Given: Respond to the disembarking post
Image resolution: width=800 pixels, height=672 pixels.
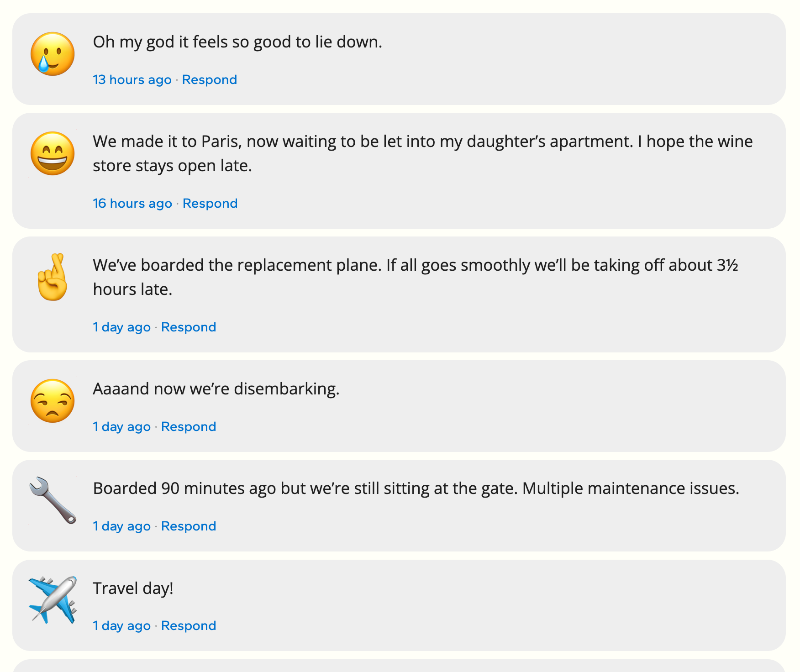Looking at the screenshot, I should (189, 427).
